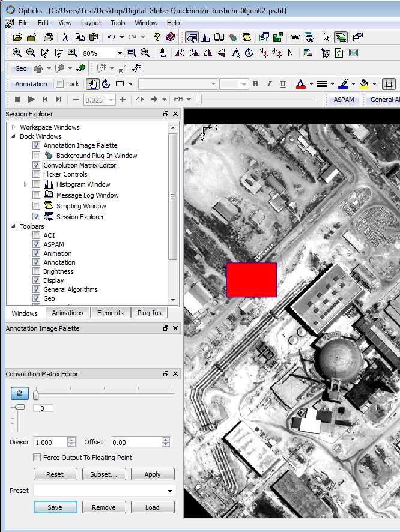The height and width of the screenshot is (532, 400).
Task: Open the Layout menu
Action: [x=91, y=23]
